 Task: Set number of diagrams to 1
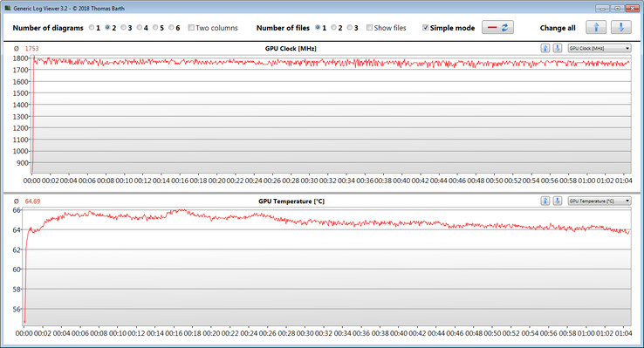point(92,28)
